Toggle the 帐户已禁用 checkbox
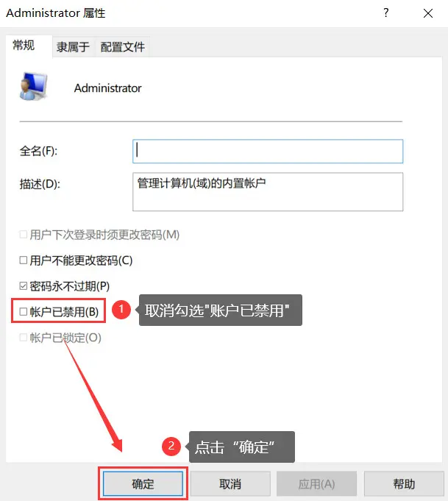 click(x=23, y=311)
